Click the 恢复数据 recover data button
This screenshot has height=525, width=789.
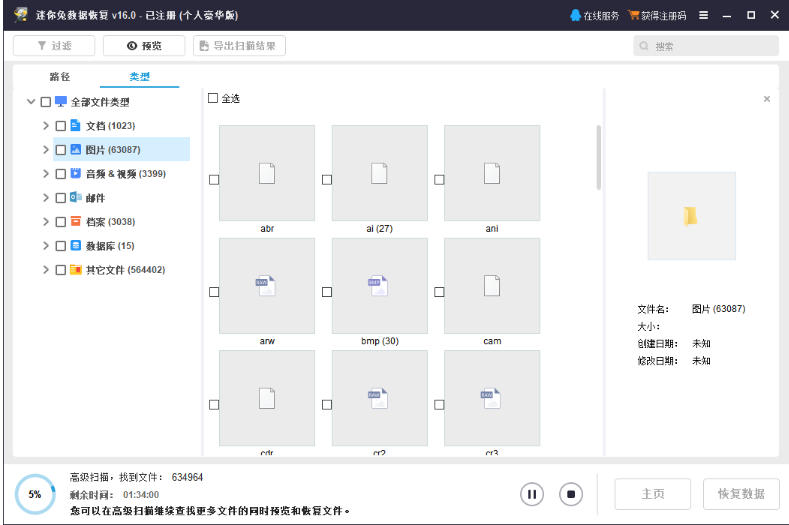[741, 494]
